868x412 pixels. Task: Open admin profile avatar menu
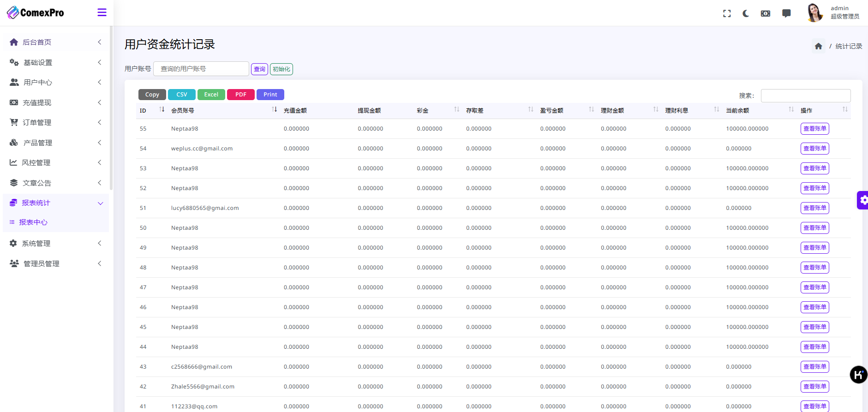814,12
